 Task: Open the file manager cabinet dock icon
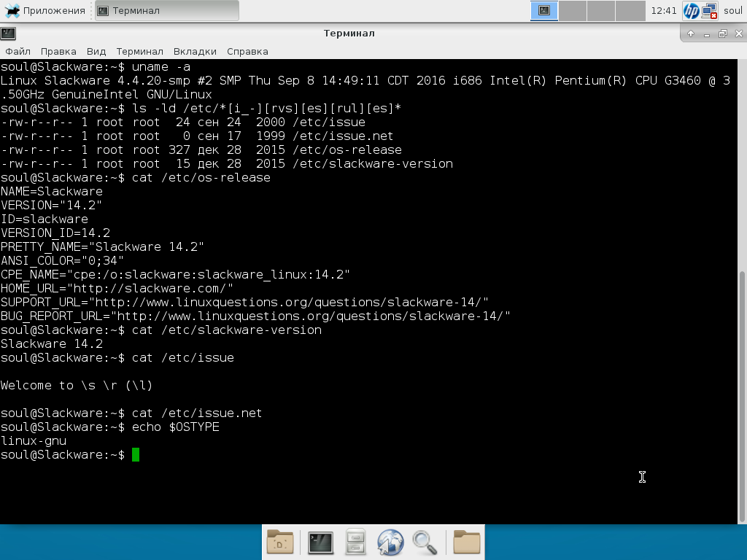click(x=355, y=542)
